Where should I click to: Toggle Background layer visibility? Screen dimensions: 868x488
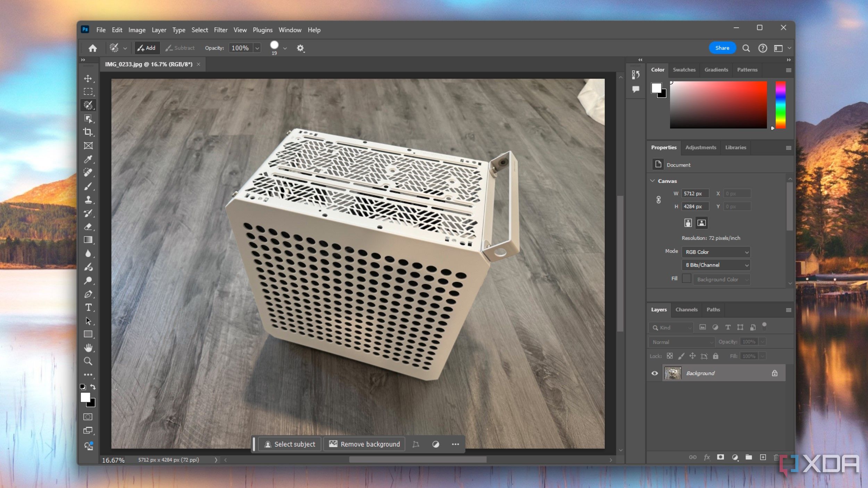[x=654, y=373]
